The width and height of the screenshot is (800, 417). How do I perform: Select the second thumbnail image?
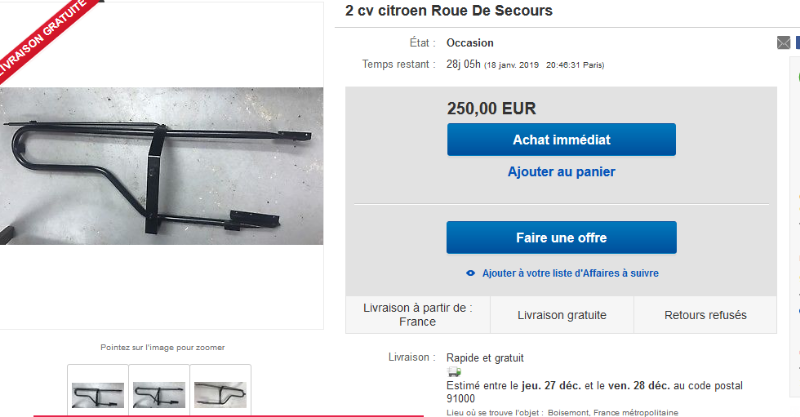coord(159,394)
